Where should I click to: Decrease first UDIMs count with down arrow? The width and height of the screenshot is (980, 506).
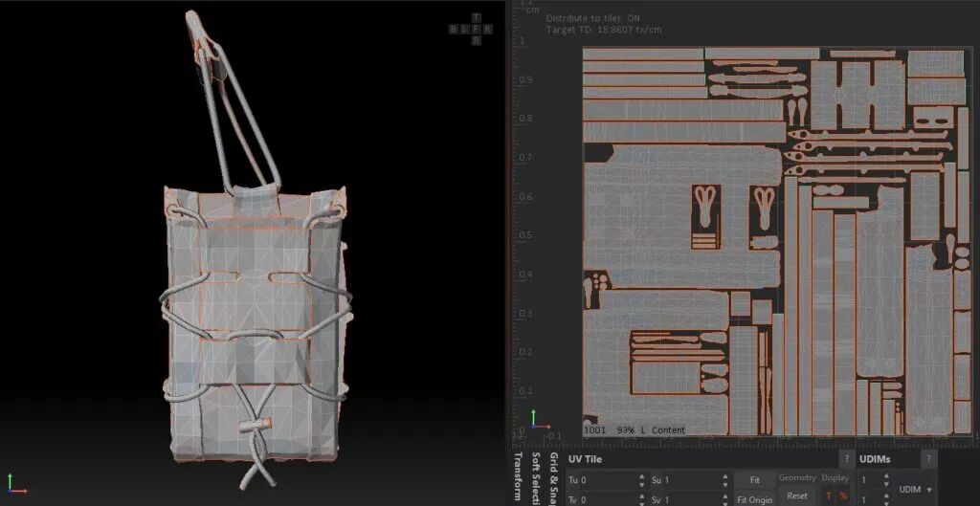[886, 484]
